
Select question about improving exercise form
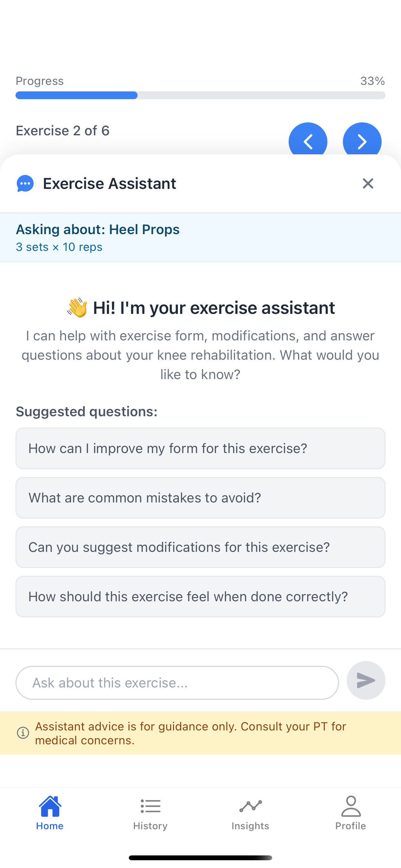[200, 448]
